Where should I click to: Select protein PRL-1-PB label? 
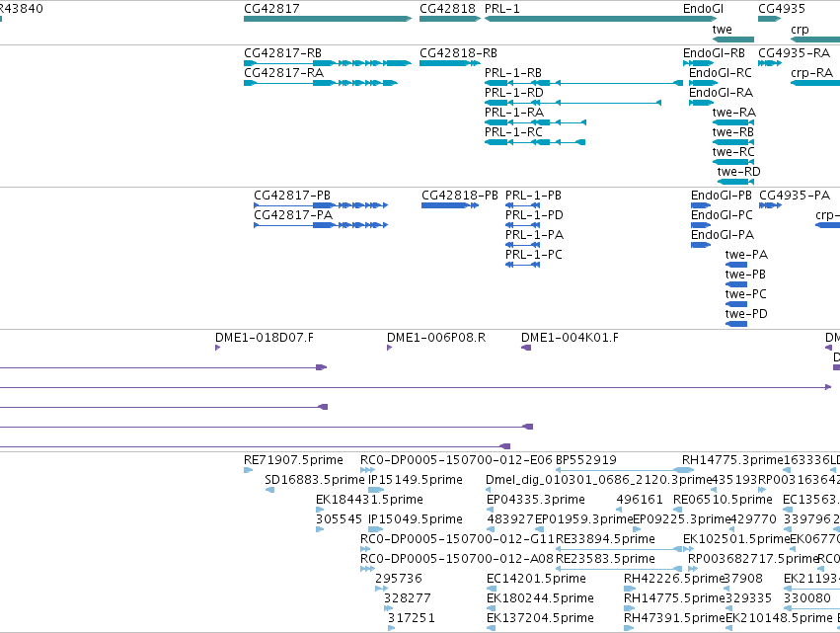pyautogui.click(x=533, y=196)
